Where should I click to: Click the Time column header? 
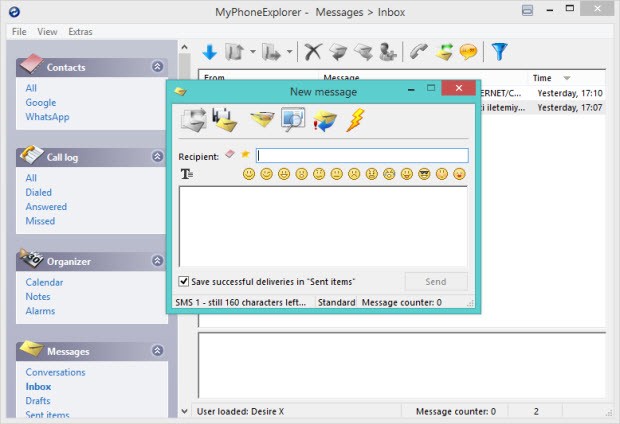(x=566, y=78)
